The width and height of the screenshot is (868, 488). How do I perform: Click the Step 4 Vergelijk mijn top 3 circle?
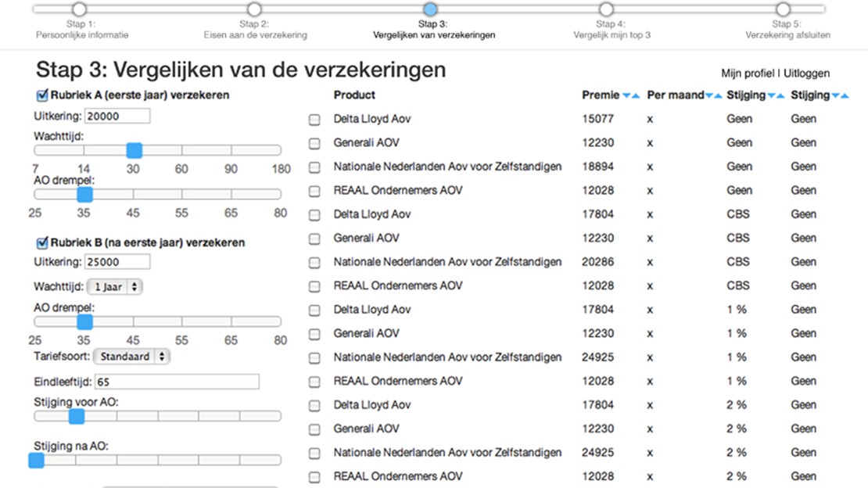coord(606,9)
